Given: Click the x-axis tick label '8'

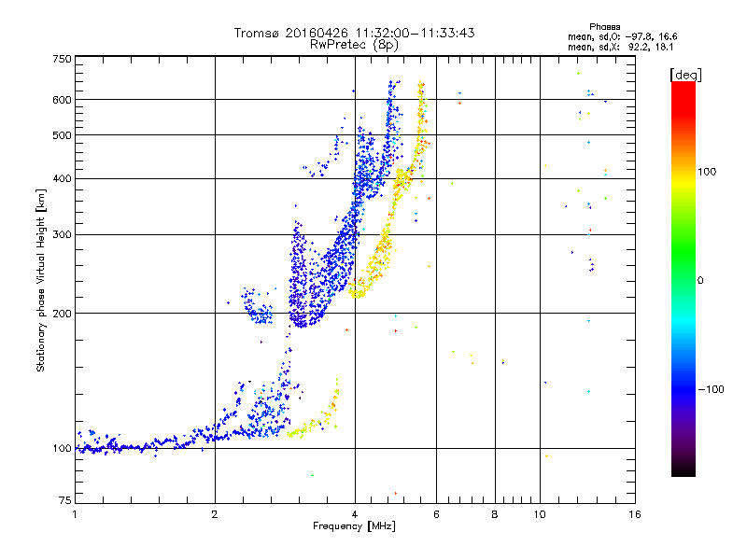Looking at the screenshot, I should (x=495, y=514).
